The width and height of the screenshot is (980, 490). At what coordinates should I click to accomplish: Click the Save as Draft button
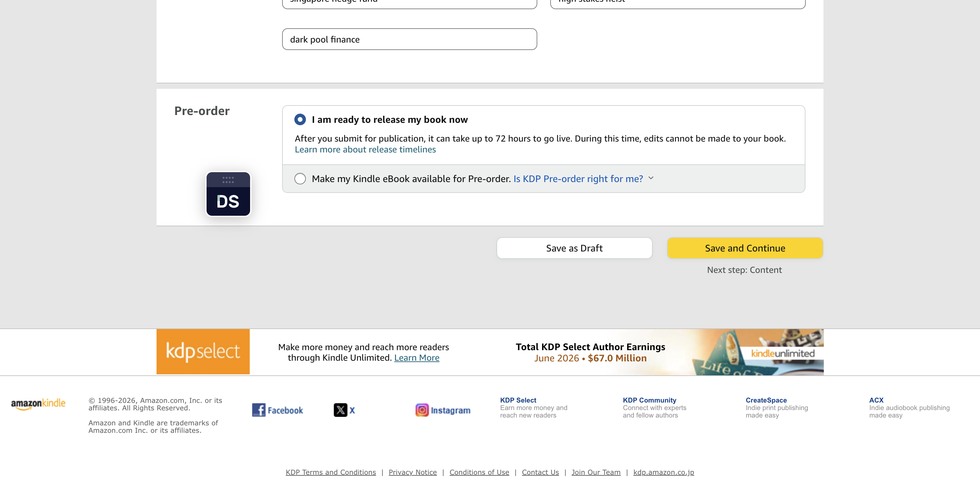coord(574,248)
